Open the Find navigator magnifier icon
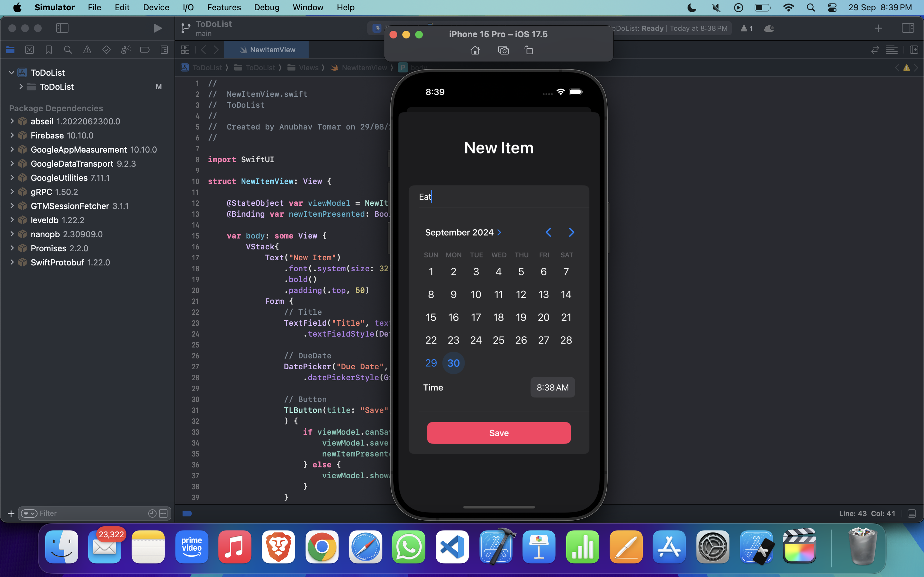 pos(68,50)
